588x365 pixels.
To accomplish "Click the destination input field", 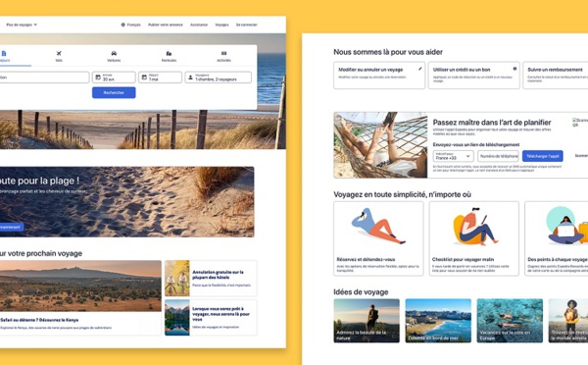I will coord(44,78).
